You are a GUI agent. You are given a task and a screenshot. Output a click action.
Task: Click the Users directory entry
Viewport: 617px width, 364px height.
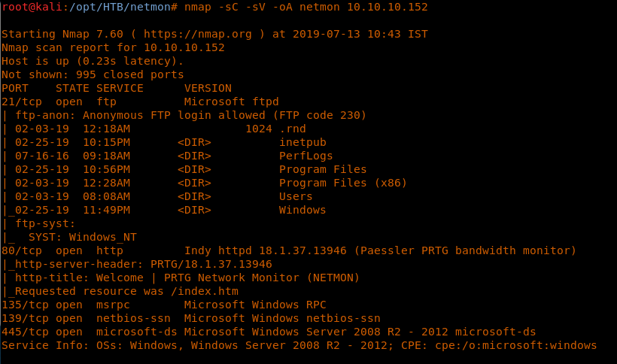click(x=296, y=196)
